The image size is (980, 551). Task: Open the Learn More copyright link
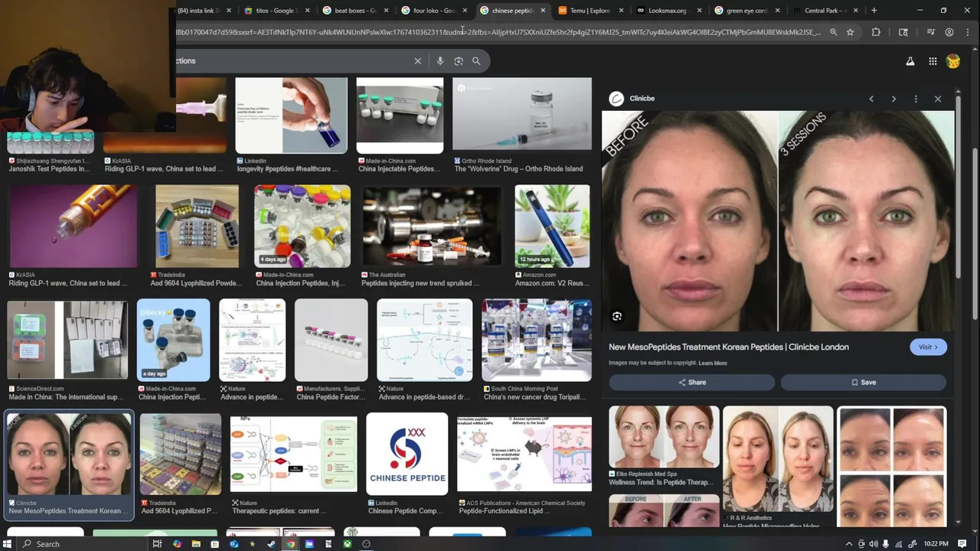pyautogui.click(x=713, y=363)
